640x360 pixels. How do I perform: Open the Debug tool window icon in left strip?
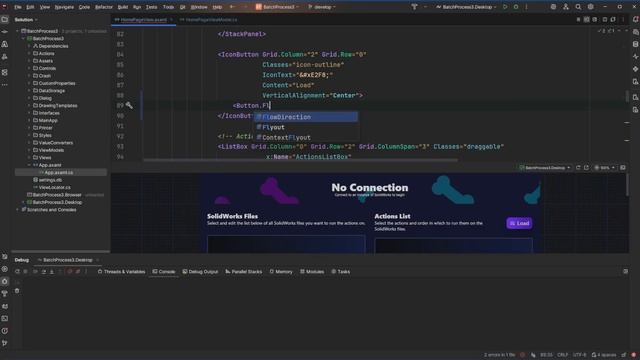(x=4, y=281)
